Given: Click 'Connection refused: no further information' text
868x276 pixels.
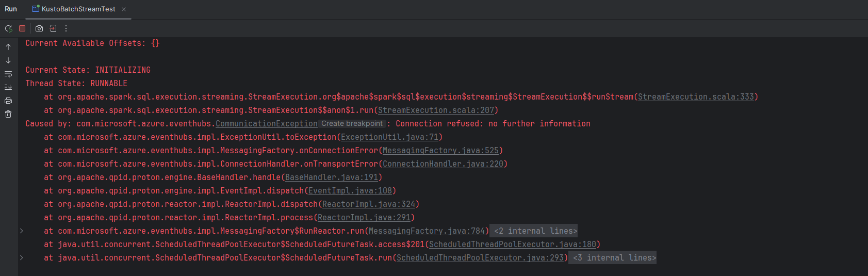Looking at the screenshot, I should pos(493,124).
